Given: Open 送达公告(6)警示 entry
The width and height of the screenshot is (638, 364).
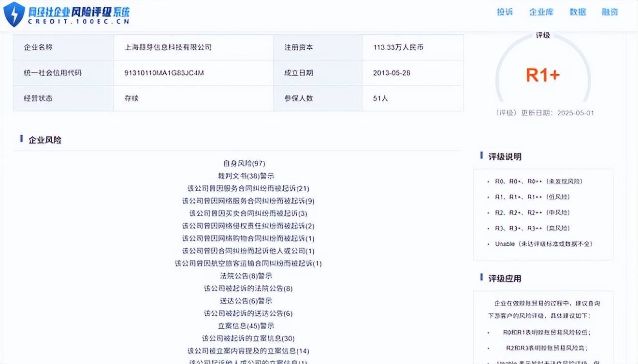Looking at the screenshot, I should pyautogui.click(x=246, y=301).
